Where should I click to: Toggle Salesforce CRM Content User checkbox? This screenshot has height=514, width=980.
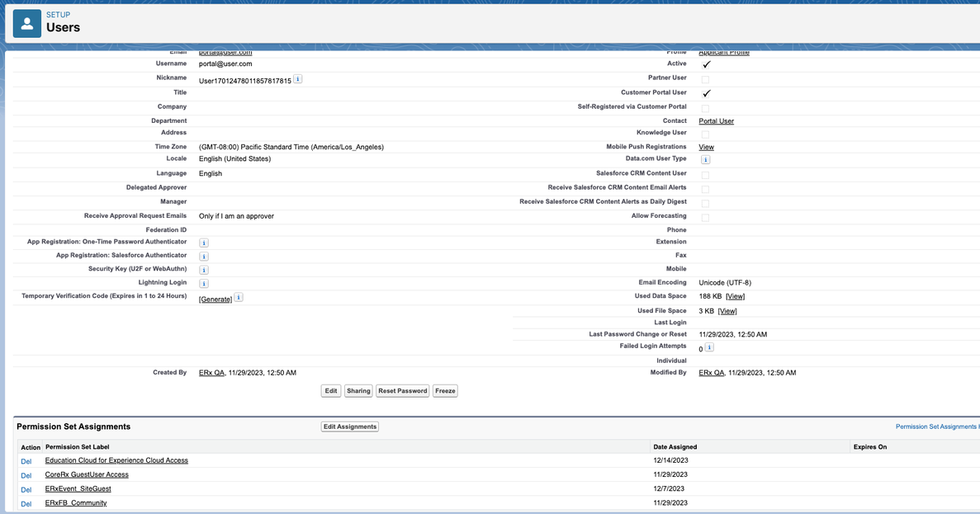coord(705,175)
